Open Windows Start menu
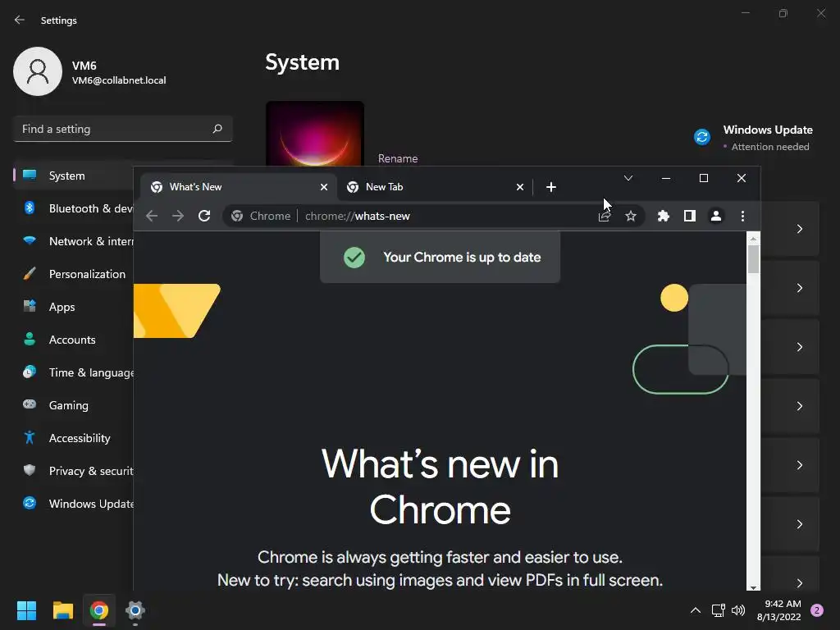Image resolution: width=840 pixels, height=630 pixels. tap(26, 610)
